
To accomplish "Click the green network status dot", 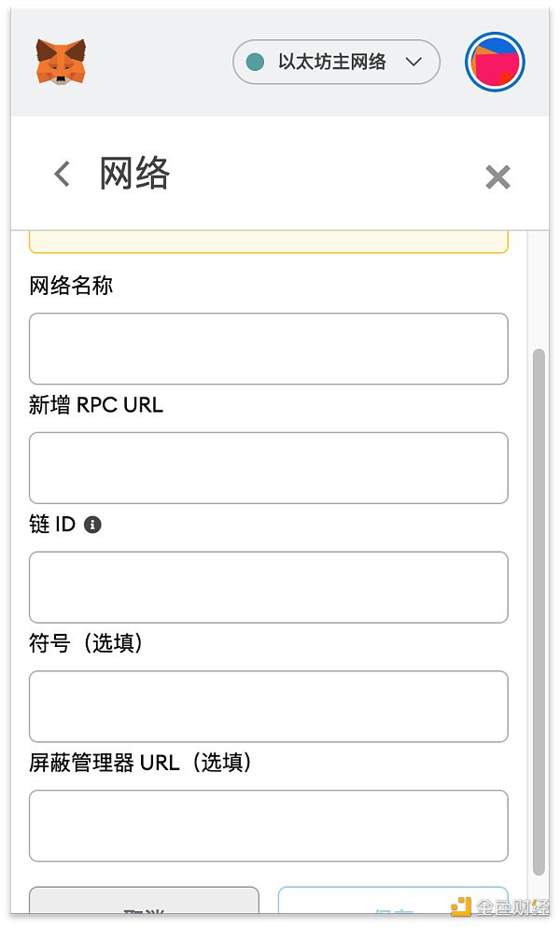I will pos(255,63).
